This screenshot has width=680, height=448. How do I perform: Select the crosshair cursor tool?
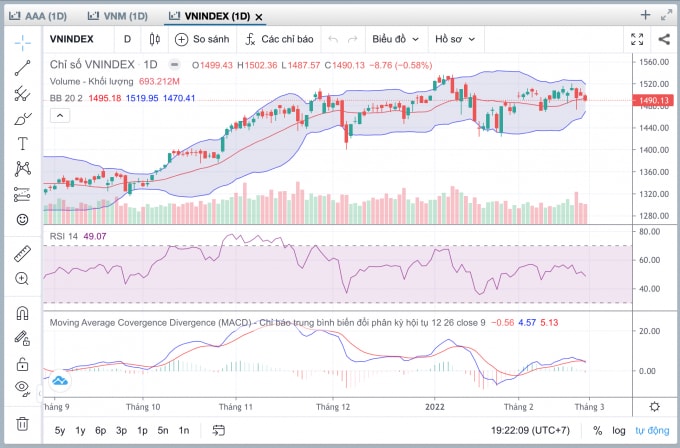point(23,42)
